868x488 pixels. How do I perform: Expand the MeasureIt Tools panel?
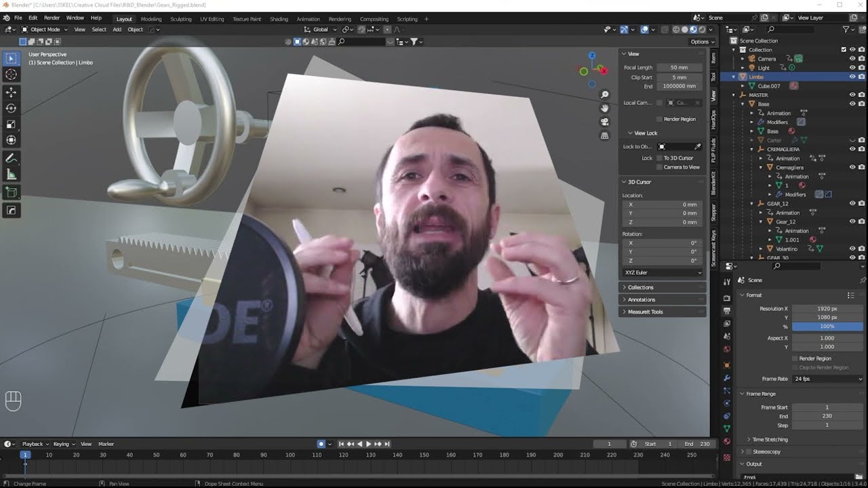pyautogui.click(x=645, y=312)
